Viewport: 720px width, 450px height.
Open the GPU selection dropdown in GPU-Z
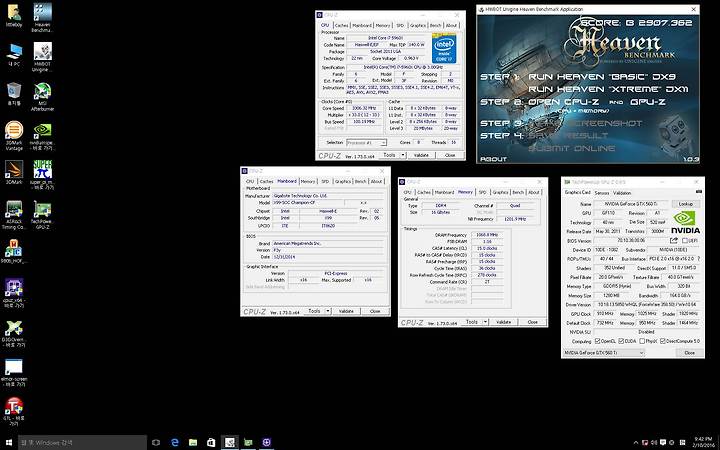click(604, 353)
